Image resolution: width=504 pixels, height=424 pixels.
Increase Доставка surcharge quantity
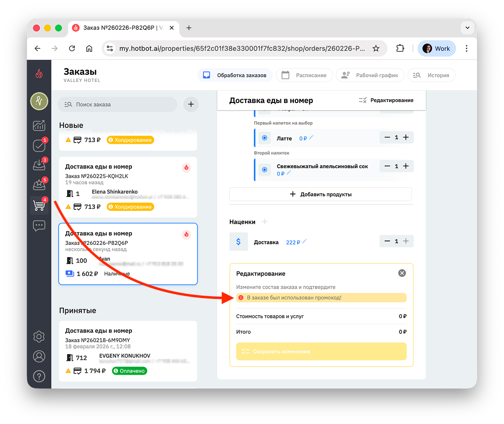(406, 241)
